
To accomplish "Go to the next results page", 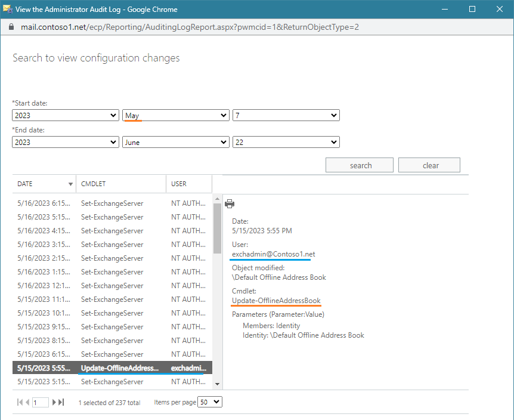I will pos(54,402).
